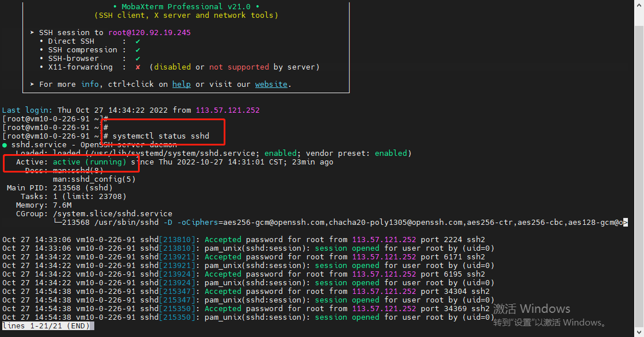Click the 'disabled' word beside X11-forwarding
The width and height of the screenshot is (644, 337).
(x=172, y=67)
